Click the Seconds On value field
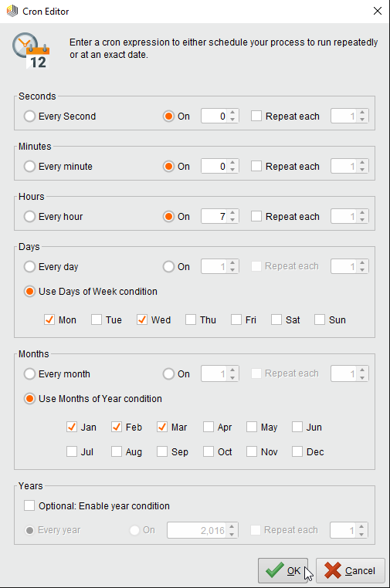390x588 pixels. click(x=214, y=117)
